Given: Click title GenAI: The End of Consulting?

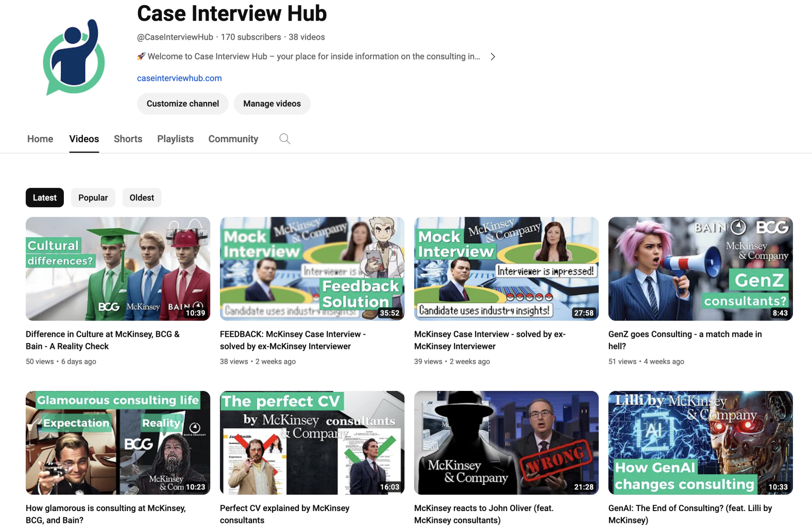Looking at the screenshot, I should (690, 514).
